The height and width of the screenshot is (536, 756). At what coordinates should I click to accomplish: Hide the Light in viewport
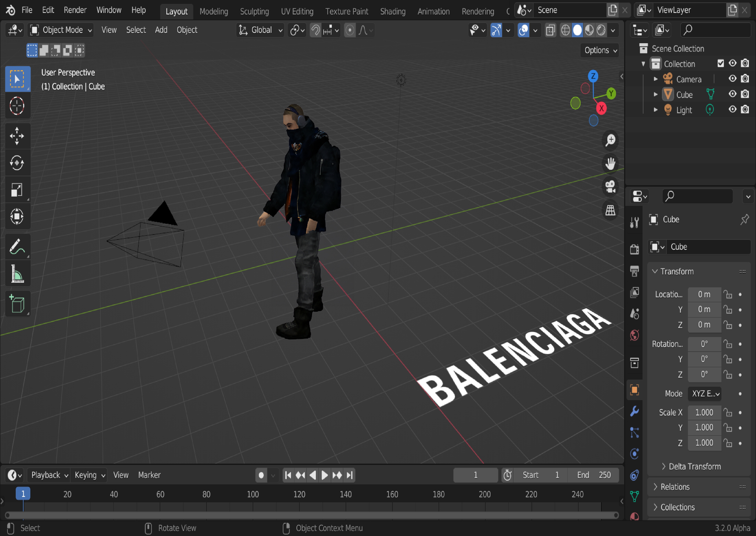[x=732, y=110]
